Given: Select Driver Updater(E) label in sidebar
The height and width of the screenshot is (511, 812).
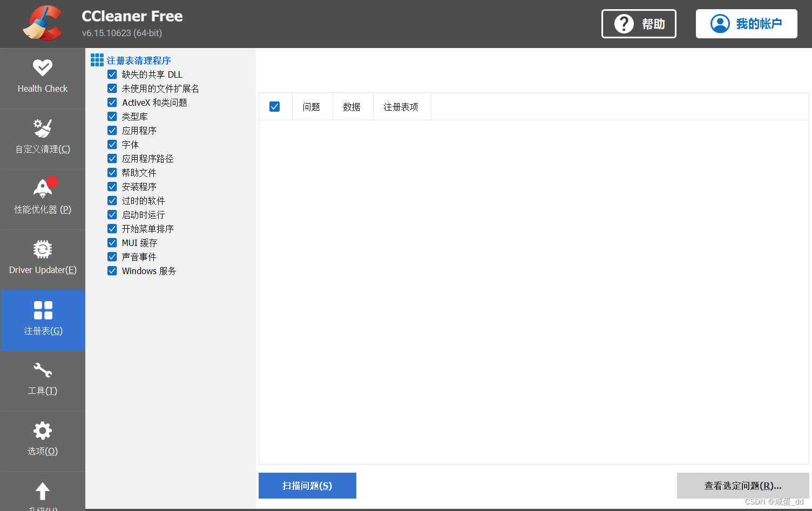Looking at the screenshot, I should tap(43, 270).
